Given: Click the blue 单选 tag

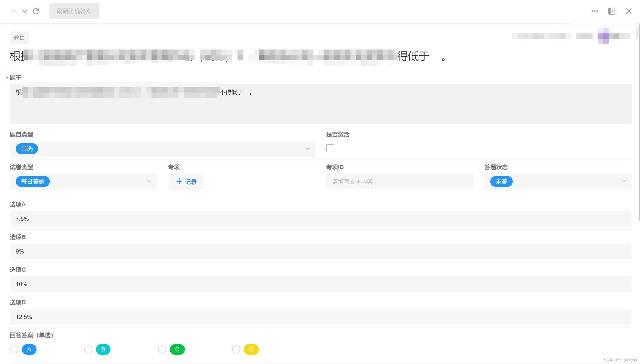Looking at the screenshot, I should click(x=27, y=149).
